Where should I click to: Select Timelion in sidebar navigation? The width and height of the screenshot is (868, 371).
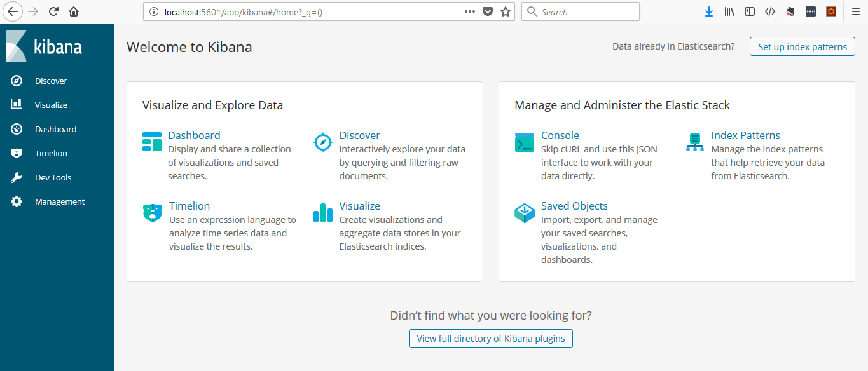point(51,153)
